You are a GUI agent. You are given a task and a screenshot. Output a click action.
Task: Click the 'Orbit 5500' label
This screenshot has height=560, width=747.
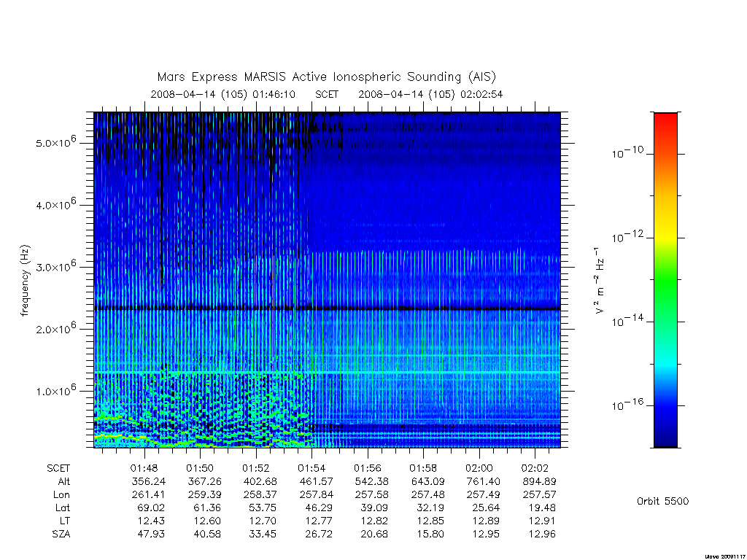pos(662,502)
